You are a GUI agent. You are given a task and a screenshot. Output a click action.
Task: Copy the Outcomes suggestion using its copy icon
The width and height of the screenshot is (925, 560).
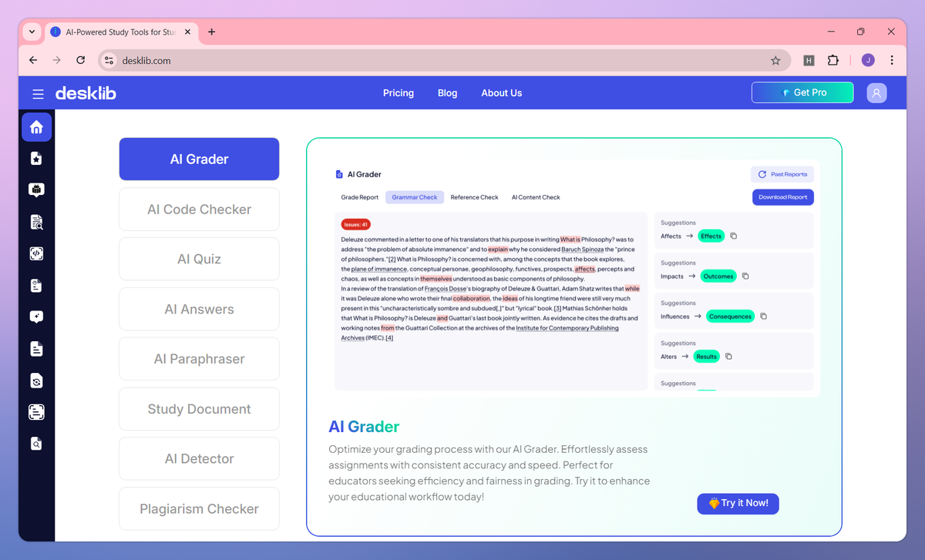tap(745, 276)
